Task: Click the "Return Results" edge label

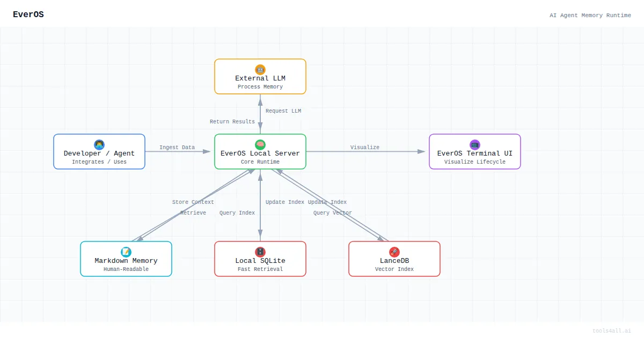Action: (232, 122)
